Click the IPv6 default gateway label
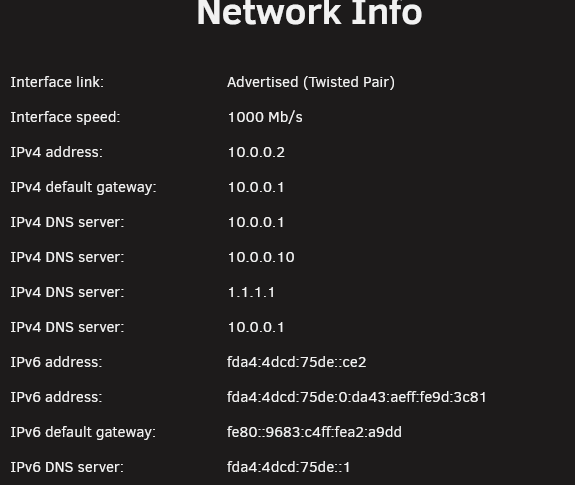The height and width of the screenshot is (485, 575). point(83,432)
